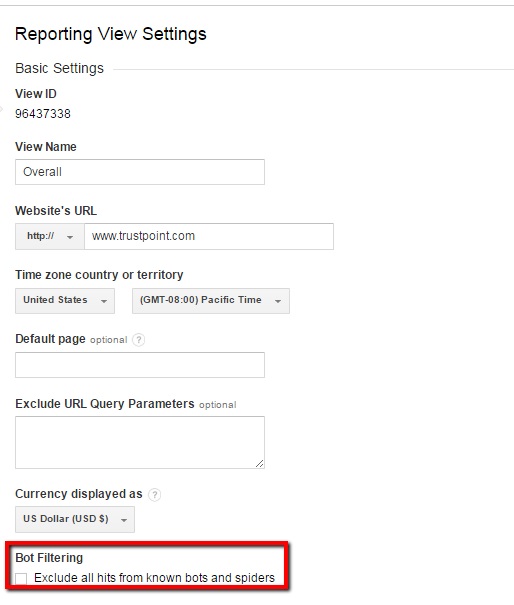
Task: Click the Exclude URL Query Parameters text area
Action: 140,442
